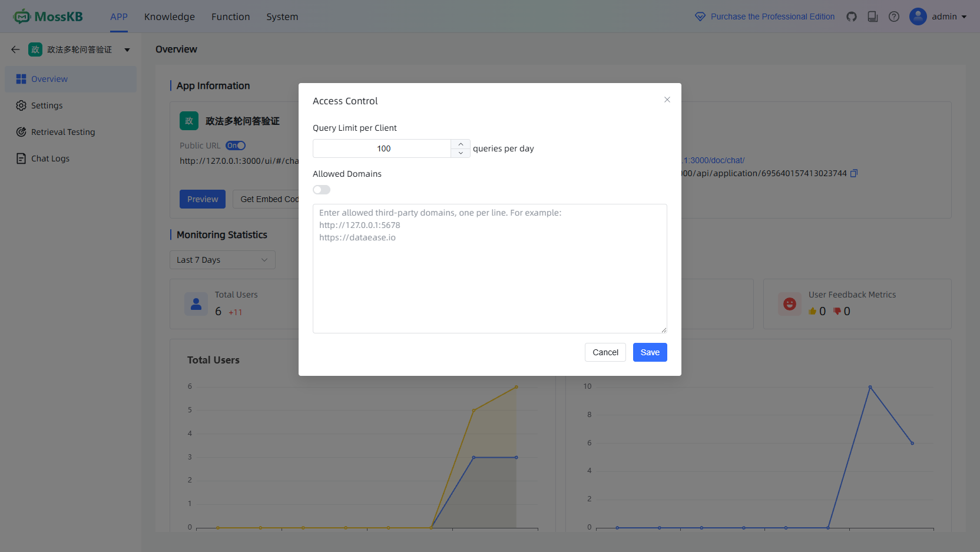This screenshot has height=552, width=980.
Task: Open the Last 7 Days dropdown
Action: coord(223,260)
